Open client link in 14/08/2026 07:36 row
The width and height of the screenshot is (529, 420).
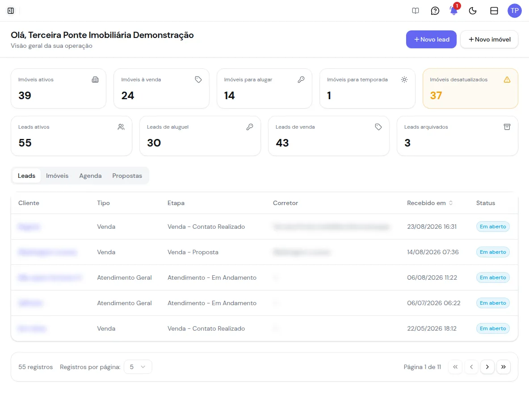pos(47,252)
